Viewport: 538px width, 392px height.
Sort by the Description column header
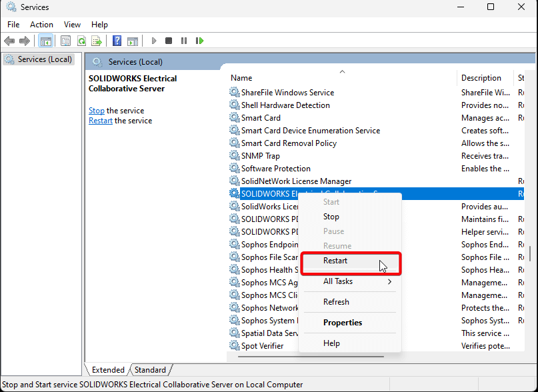click(x=485, y=78)
